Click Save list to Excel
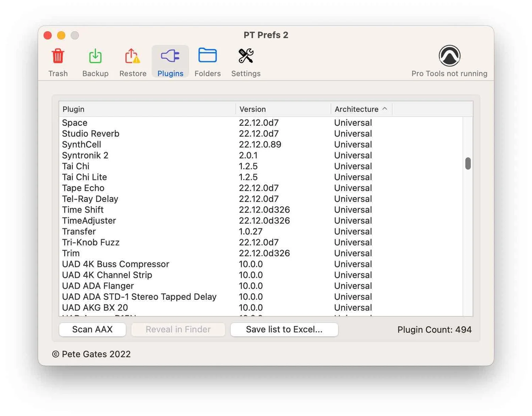This screenshot has height=416, width=532. pyautogui.click(x=284, y=330)
